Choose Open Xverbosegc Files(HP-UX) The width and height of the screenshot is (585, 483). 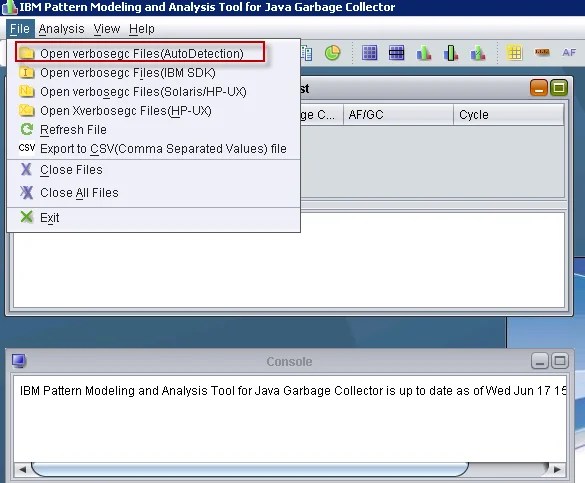tap(153, 111)
